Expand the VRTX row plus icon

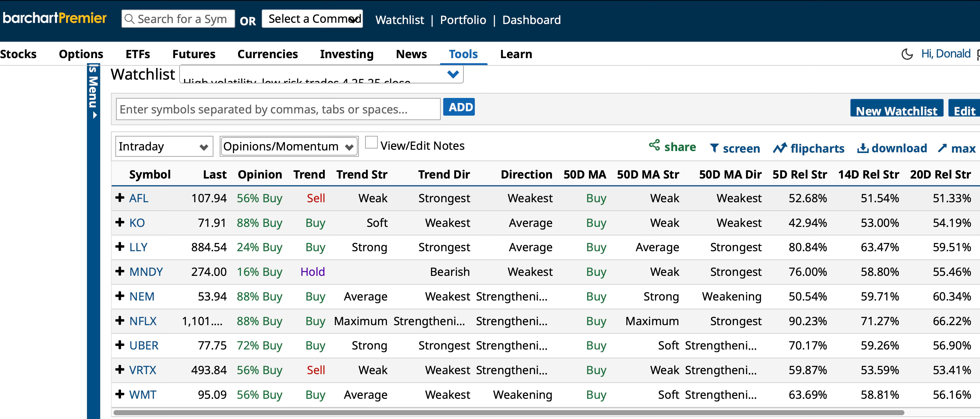click(120, 370)
